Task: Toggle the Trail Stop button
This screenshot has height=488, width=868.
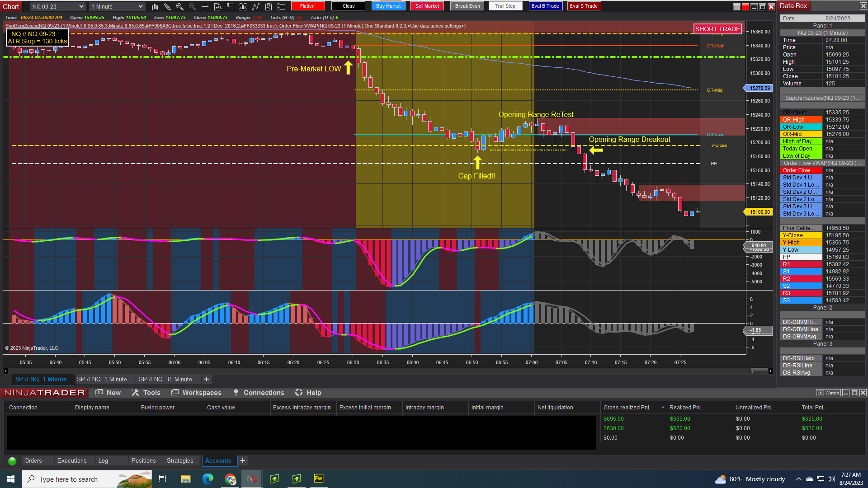Action: [505, 6]
